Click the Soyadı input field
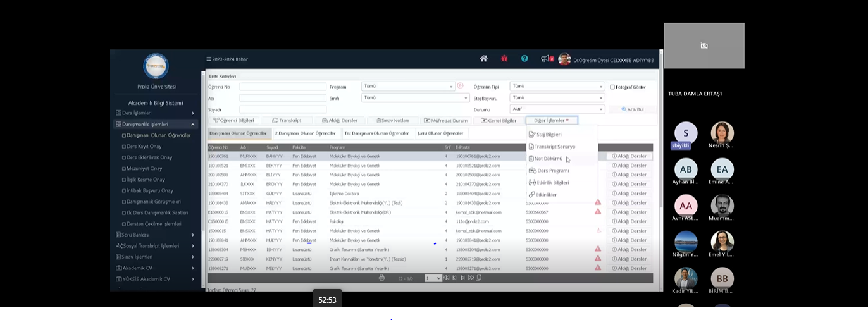868x320 pixels. point(283,109)
